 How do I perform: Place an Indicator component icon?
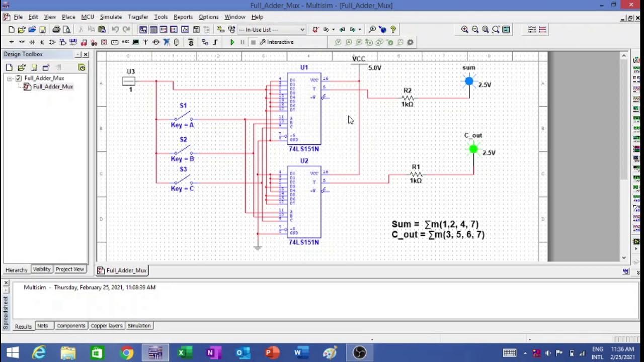coord(104,42)
